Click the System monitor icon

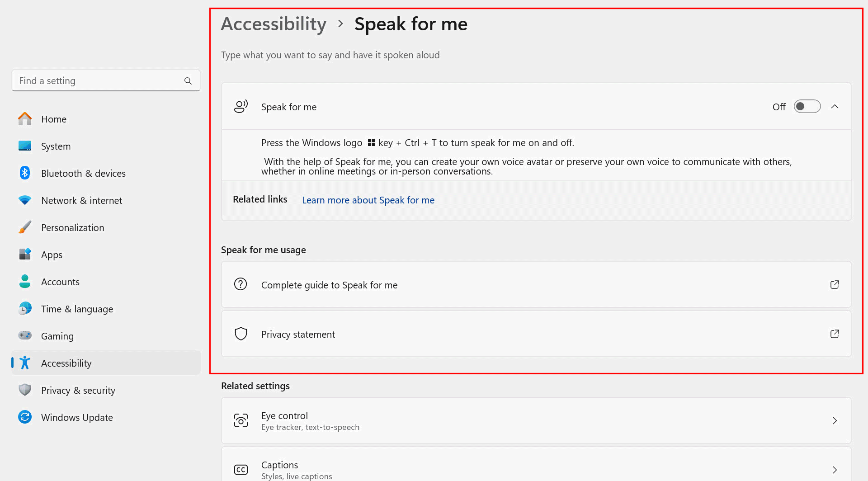pyautogui.click(x=25, y=146)
